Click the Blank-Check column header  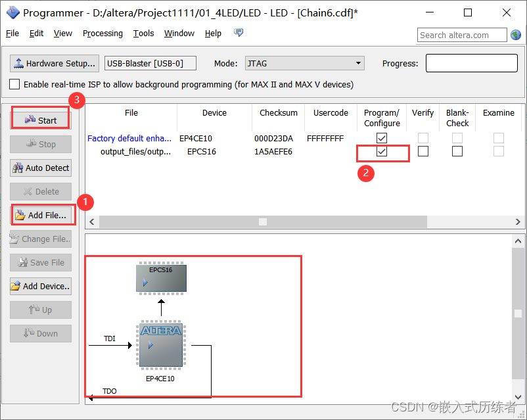coord(457,118)
